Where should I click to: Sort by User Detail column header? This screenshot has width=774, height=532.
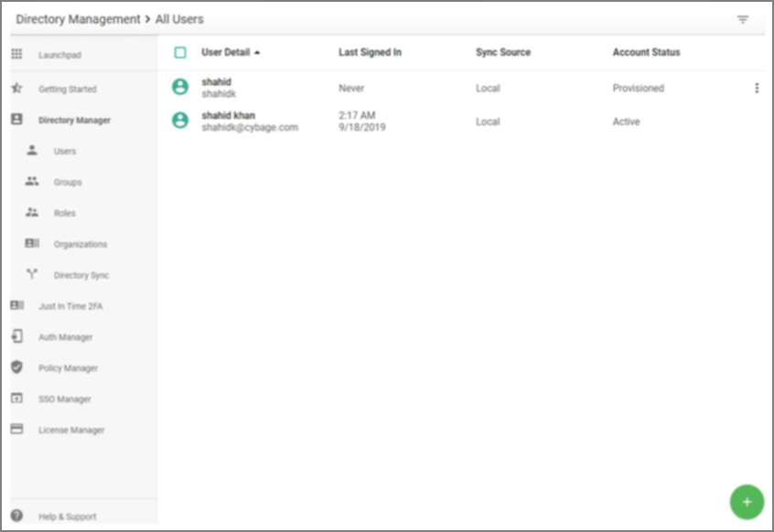(x=226, y=52)
